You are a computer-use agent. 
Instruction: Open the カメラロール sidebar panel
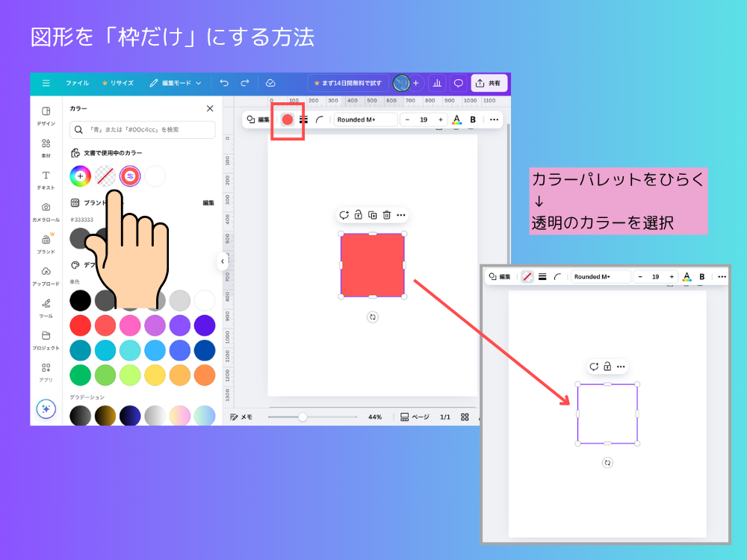[x=46, y=212]
